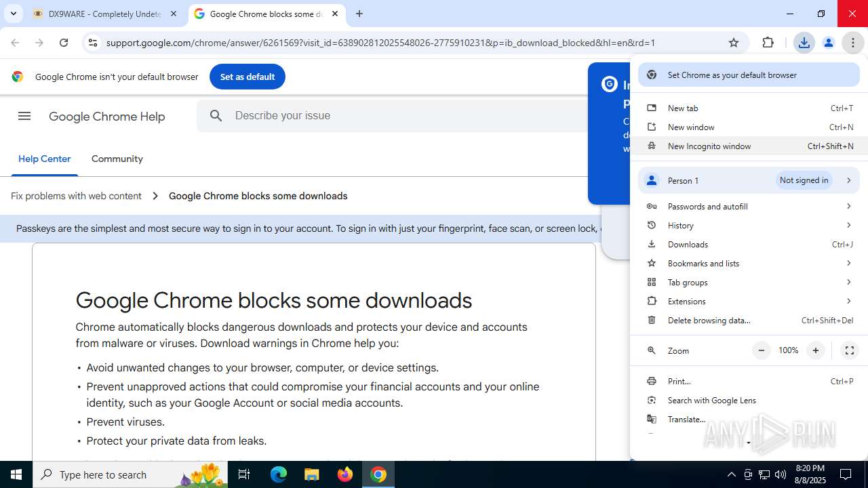Screen dimensions: 868x488
Task: Open the Windows Start menu
Action: pyautogui.click(x=16, y=474)
